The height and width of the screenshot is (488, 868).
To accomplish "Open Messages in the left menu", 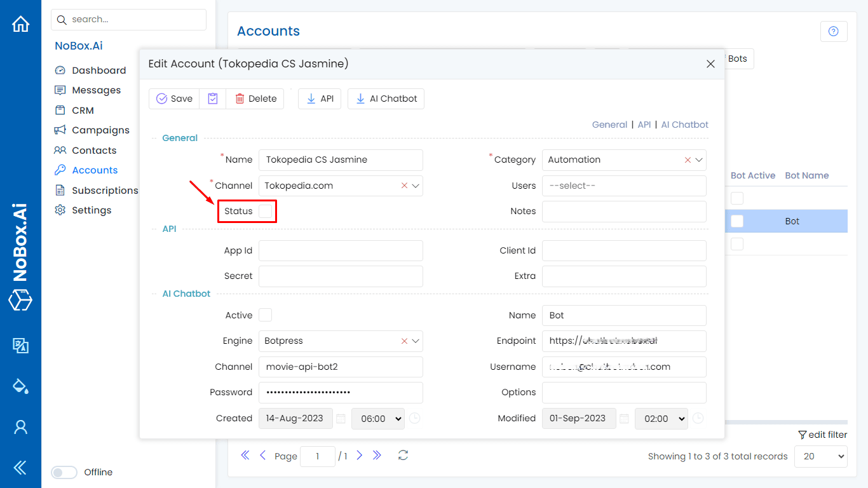I will [x=96, y=90].
